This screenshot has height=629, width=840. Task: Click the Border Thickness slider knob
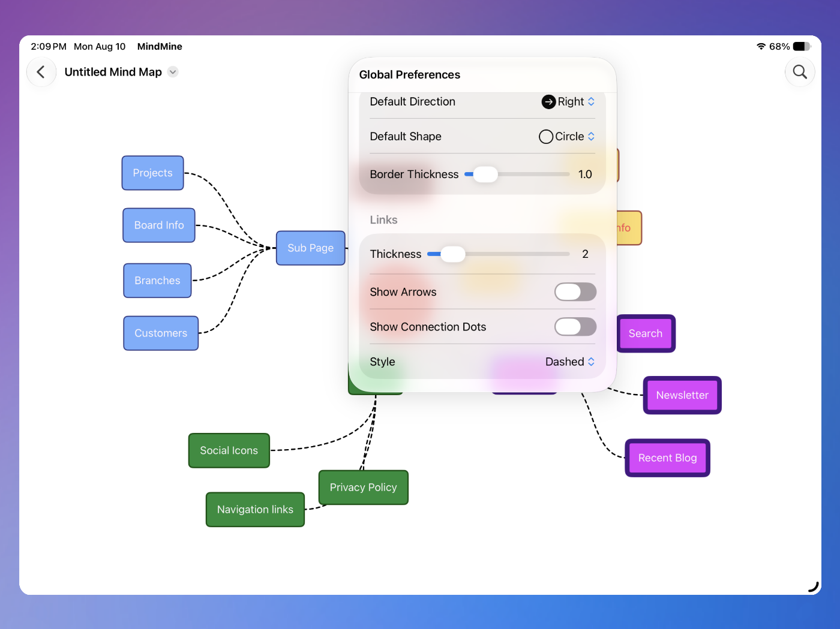[x=485, y=174]
